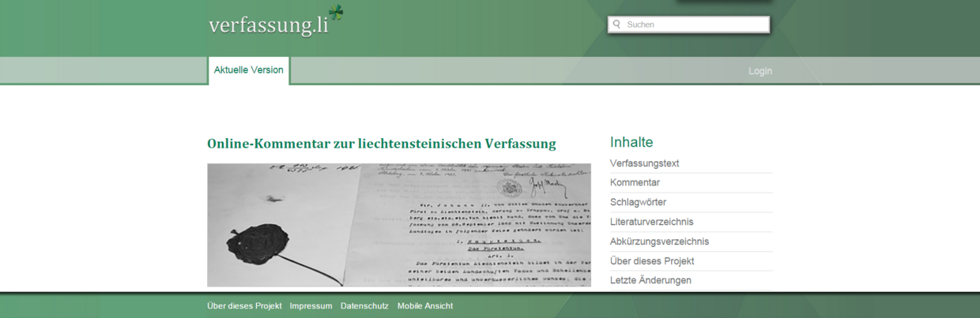980x318 pixels.
Task: Click the magnifying glass search icon
Action: point(616,24)
